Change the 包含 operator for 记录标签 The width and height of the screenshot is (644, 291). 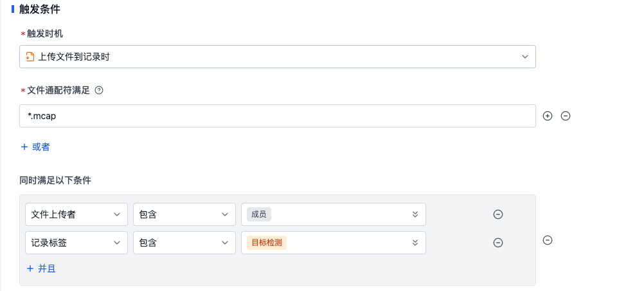pyautogui.click(x=184, y=243)
